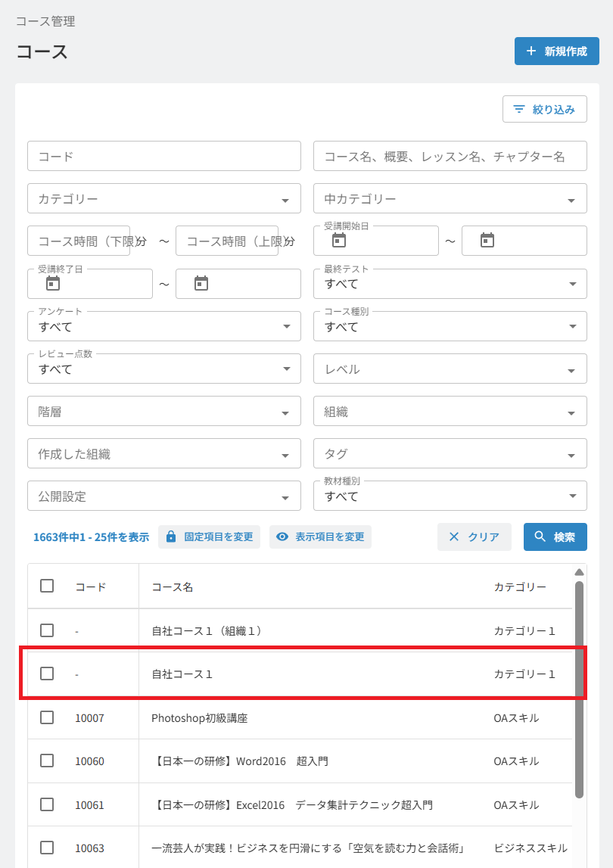Expand the コース種別 dropdown

(x=450, y=326)
